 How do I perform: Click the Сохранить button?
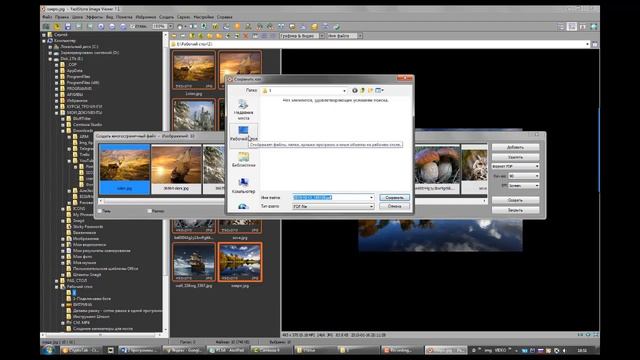click(394, 198)
